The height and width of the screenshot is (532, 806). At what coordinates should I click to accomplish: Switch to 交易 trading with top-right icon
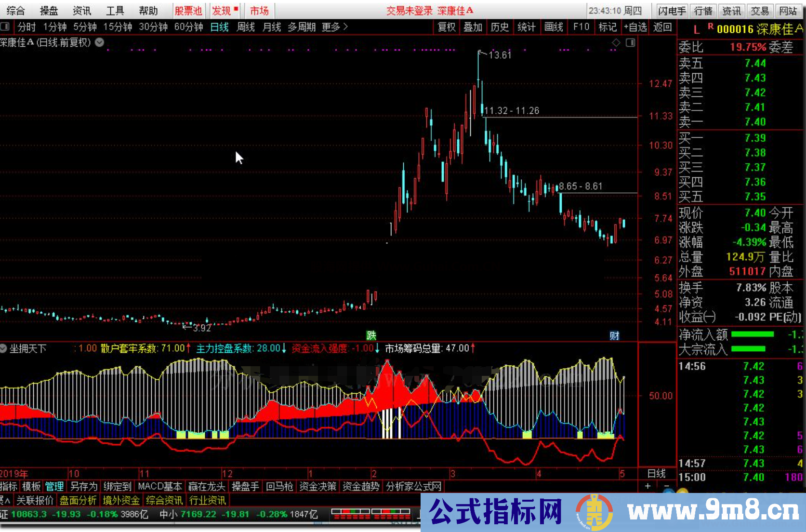[x=760, y=10]
